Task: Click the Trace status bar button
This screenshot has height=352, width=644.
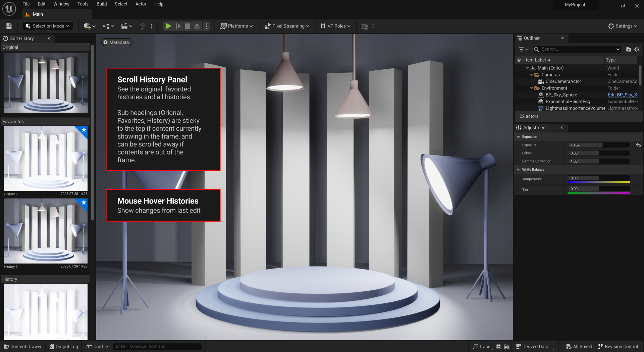Action: click(x=482, y=347)
